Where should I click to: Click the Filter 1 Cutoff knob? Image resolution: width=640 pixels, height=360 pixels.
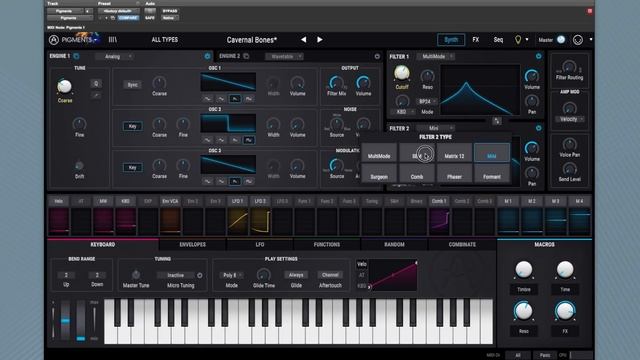pos(402,73)
